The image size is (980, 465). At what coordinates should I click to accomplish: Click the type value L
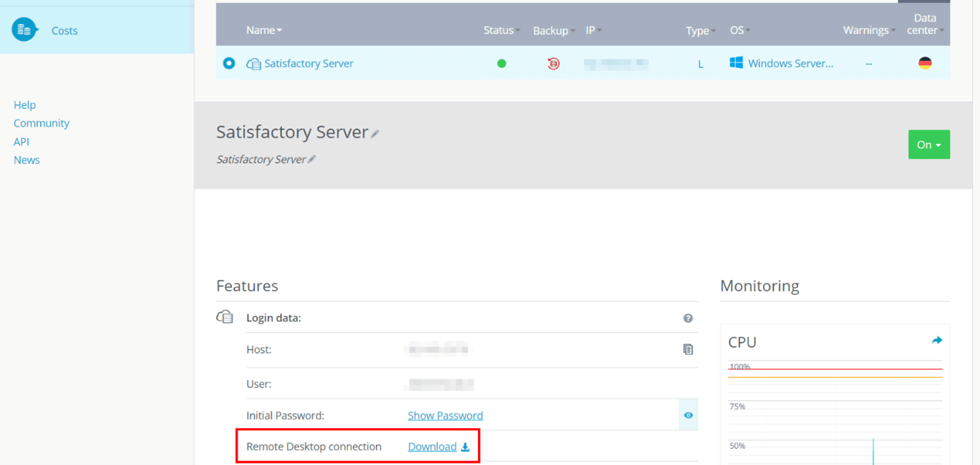click(701, 64)
